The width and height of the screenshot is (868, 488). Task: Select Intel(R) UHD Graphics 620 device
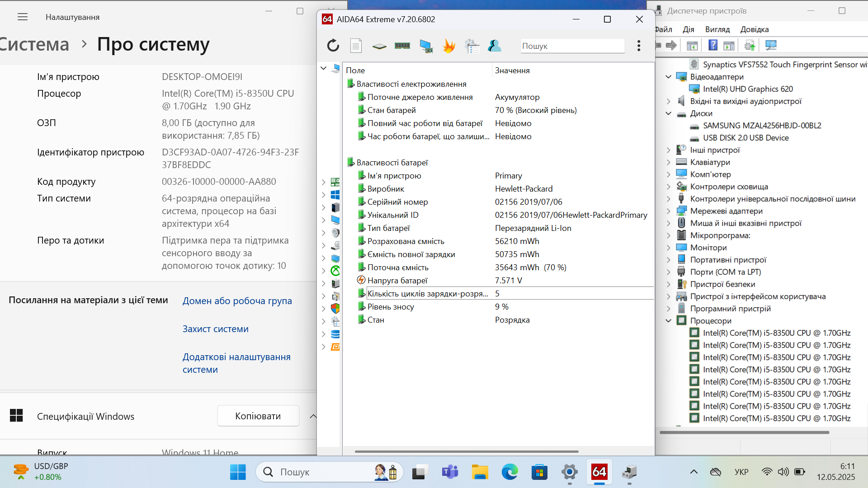point(748,89)
